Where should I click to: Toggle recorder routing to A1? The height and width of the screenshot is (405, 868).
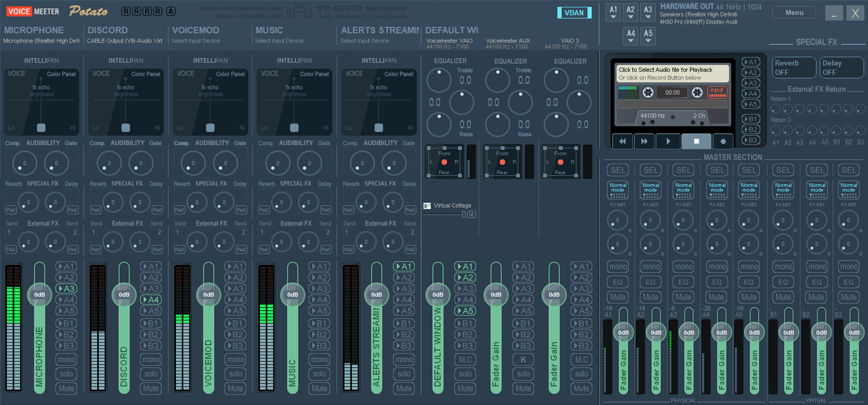click(x=750, y=62)
